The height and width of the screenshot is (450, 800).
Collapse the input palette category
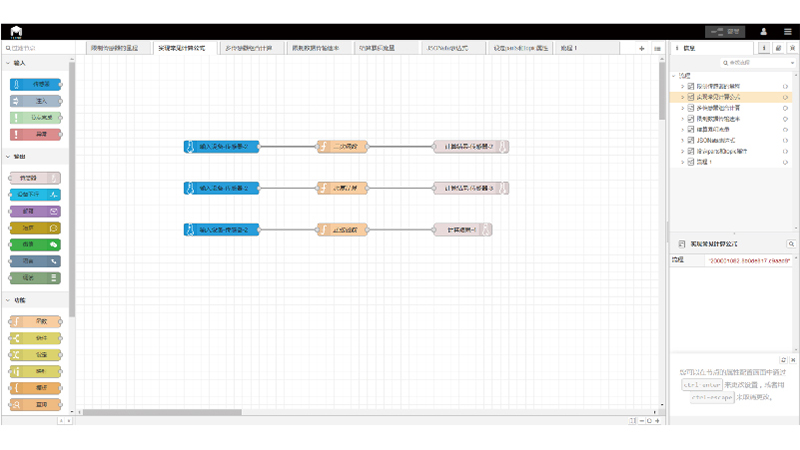(x=8, y=62)
